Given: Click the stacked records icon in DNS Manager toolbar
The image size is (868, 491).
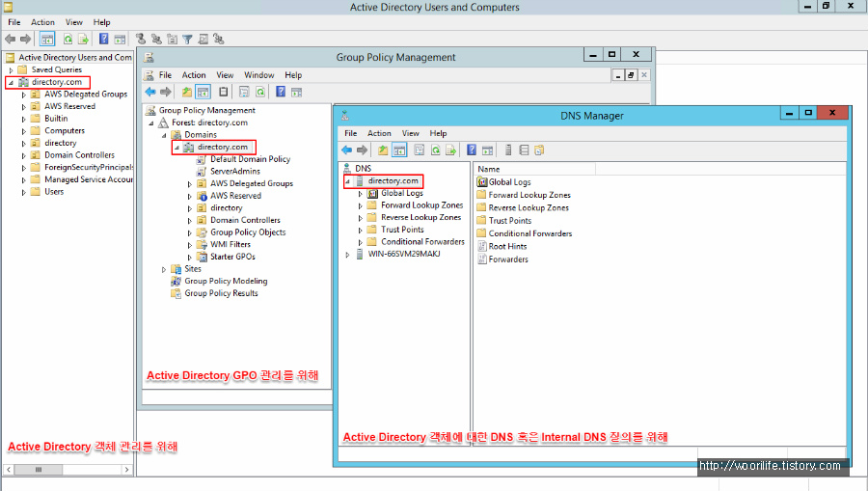Looking at the screenshot, I should click(x=524, y=150).
